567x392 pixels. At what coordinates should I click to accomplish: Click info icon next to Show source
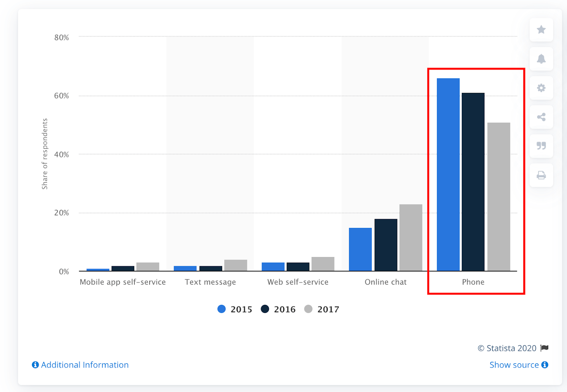[x=545, y=365]
